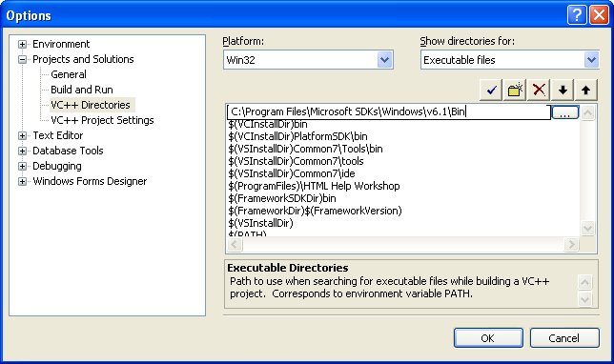Image resolution: width=614 pixels, height=364 pixels.
Task: Expand the Windows Forms Designer node
Action: (22, 182)
